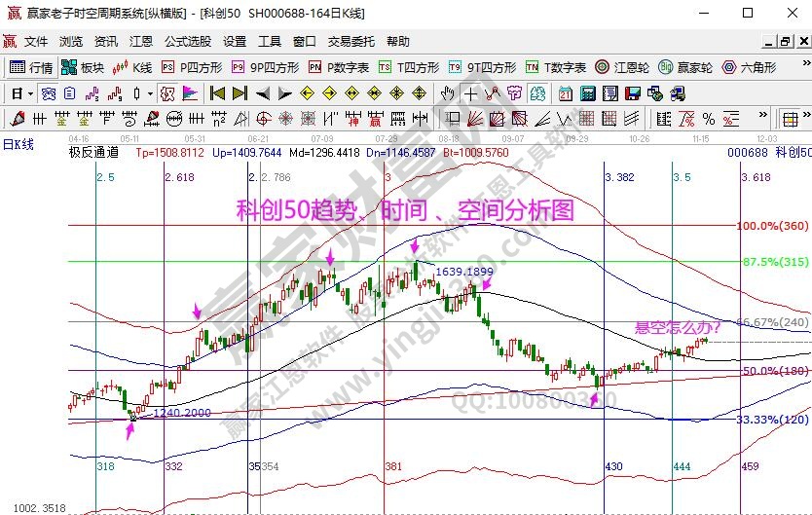Click the percent sign drawing tool
The height and width of the screenshot is (515, 812).
point(708,119)
